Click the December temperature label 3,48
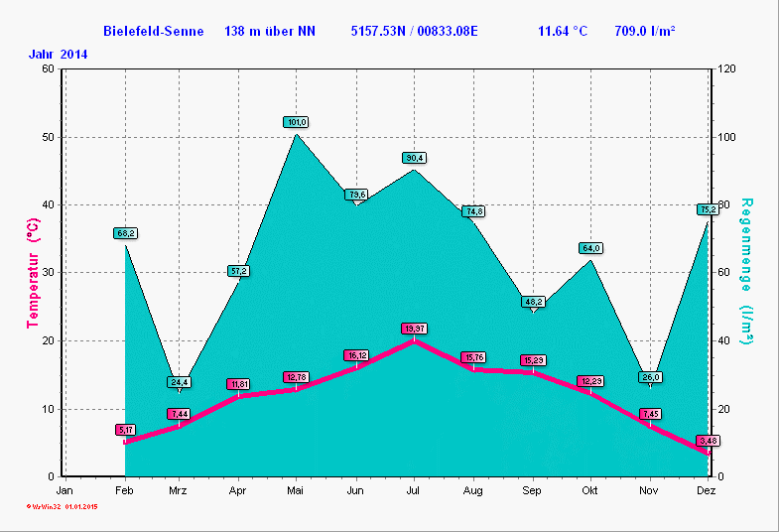This screenshot has height=532, width=779. tap(708, 441)
